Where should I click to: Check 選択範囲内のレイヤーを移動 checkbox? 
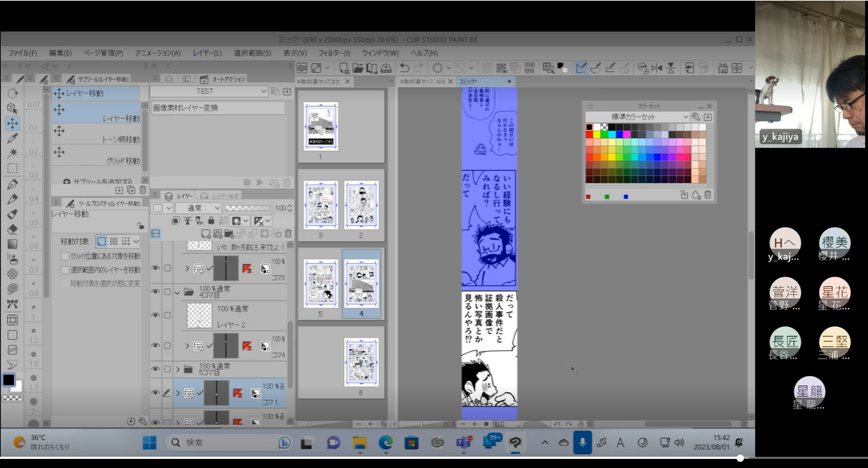[65, 269]
